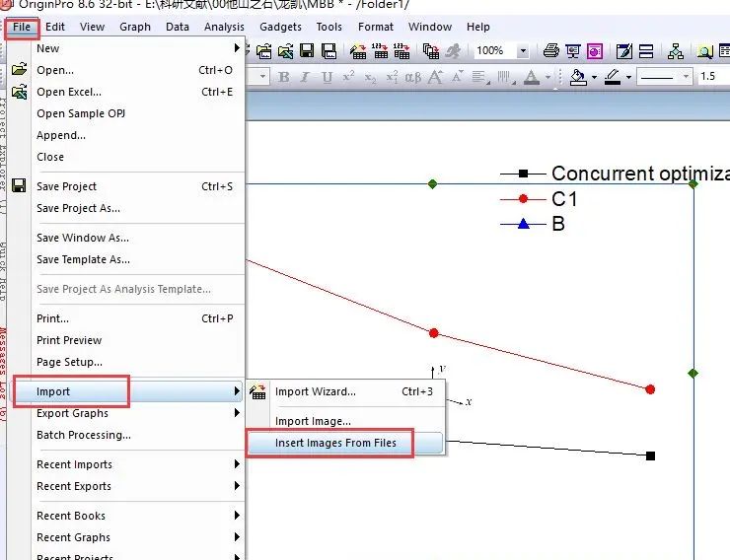Click the Fill Color paint bucket swatch

pyautogui.click(x=578, y=77)
